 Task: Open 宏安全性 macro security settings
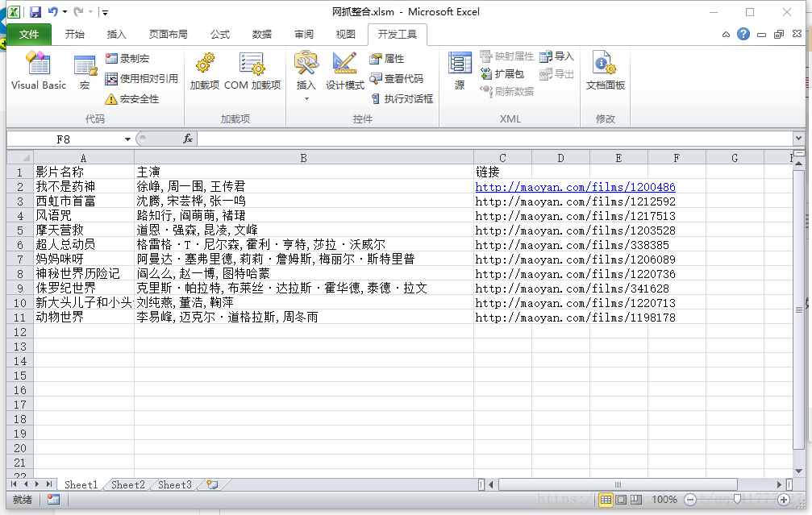(x=132, y=99)
